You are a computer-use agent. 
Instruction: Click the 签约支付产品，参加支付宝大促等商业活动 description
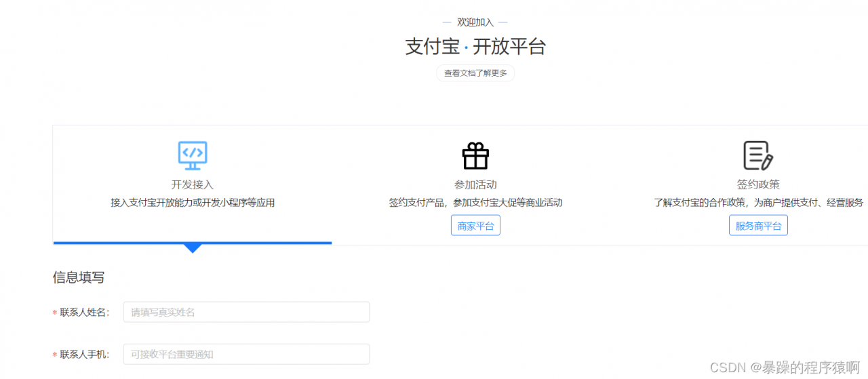tap(475, 203)
